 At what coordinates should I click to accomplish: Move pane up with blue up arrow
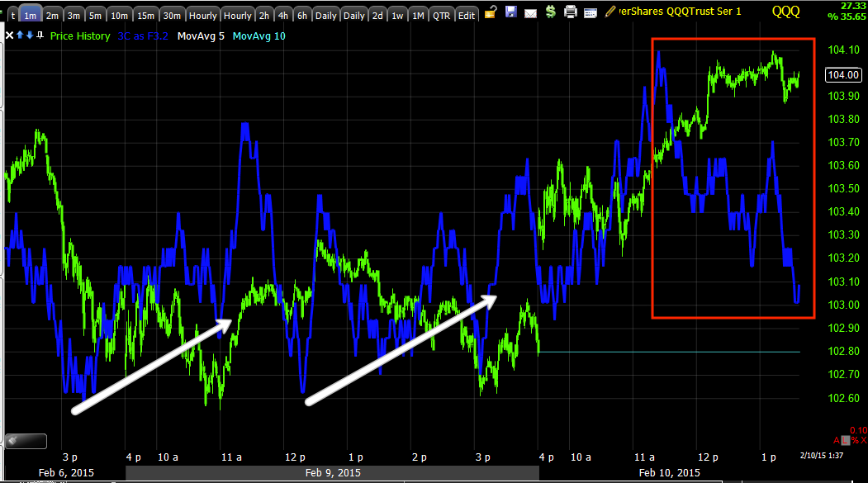pyautogui.click(x=20, y=35)
